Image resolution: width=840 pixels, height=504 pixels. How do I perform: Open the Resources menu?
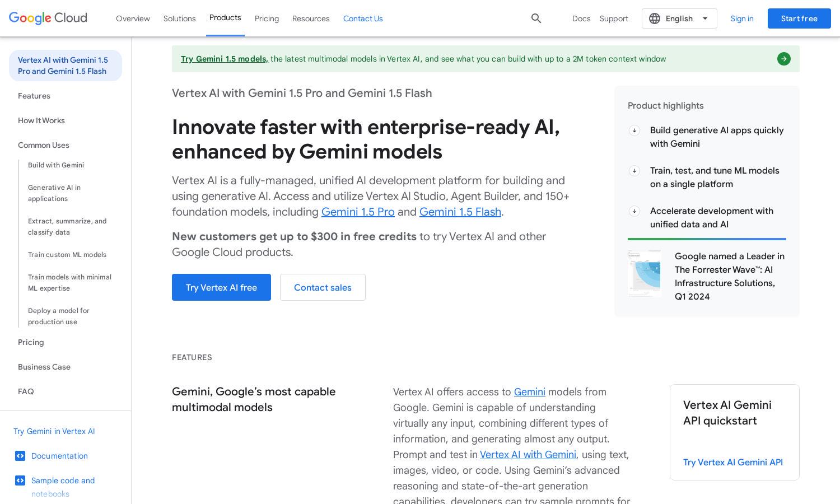[x=311, y=18]
